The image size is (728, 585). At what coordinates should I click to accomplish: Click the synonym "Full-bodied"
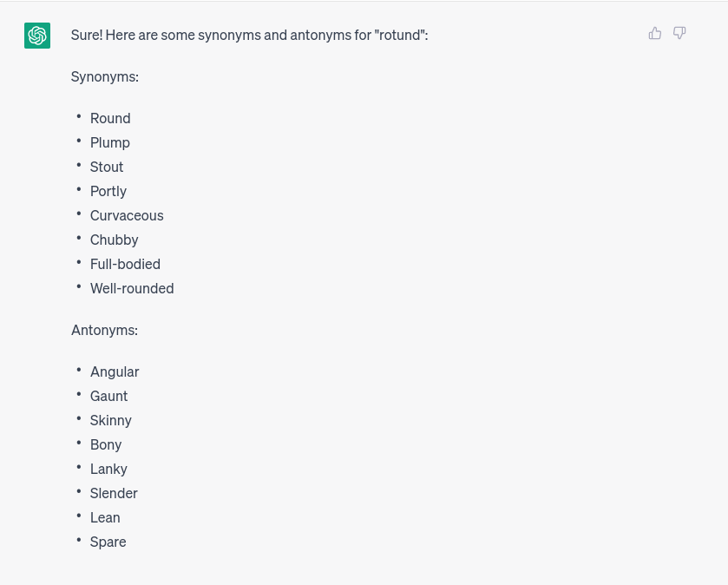click(x=125, y=264)
